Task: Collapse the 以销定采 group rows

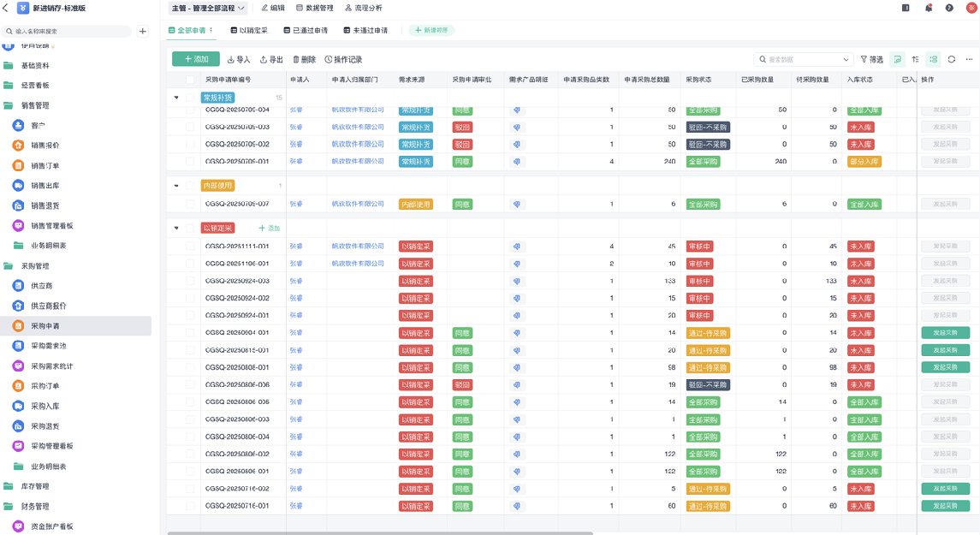Action: pos(176,229)
